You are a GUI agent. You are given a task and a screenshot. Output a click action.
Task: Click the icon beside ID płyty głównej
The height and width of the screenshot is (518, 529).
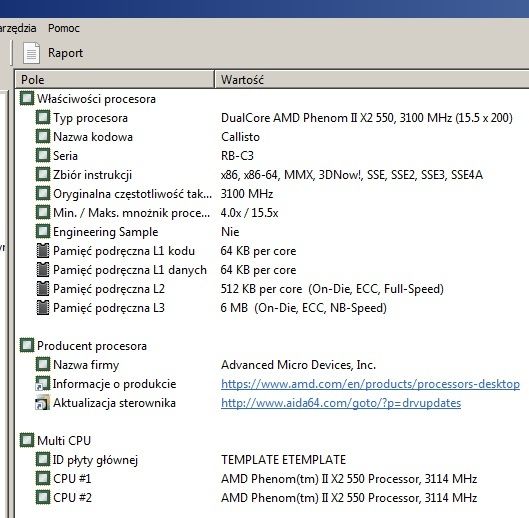tap(43, 459)
